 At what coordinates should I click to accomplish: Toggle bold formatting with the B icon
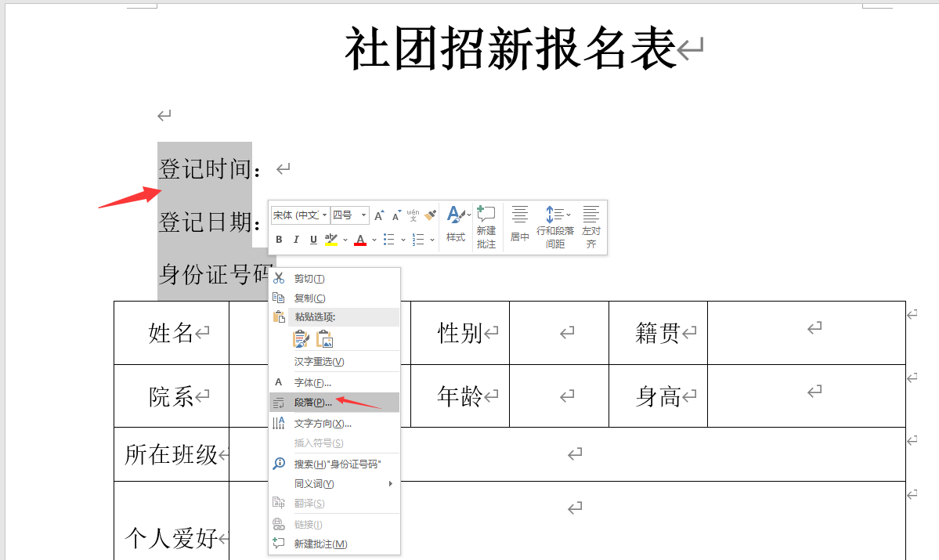pos(279,238)
